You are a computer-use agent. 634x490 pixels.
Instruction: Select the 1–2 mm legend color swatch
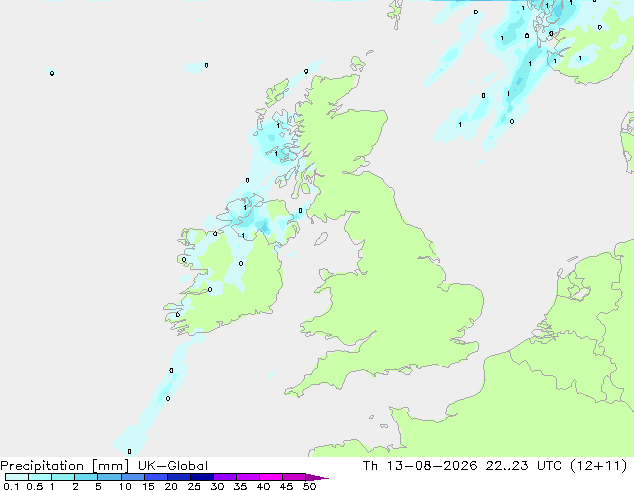63,477
